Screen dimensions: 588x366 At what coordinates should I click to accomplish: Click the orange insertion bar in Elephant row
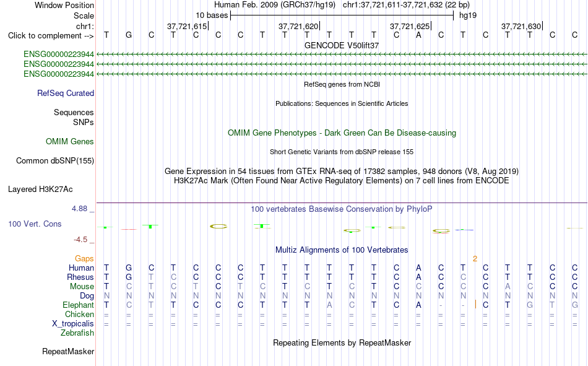click(475, 304)
